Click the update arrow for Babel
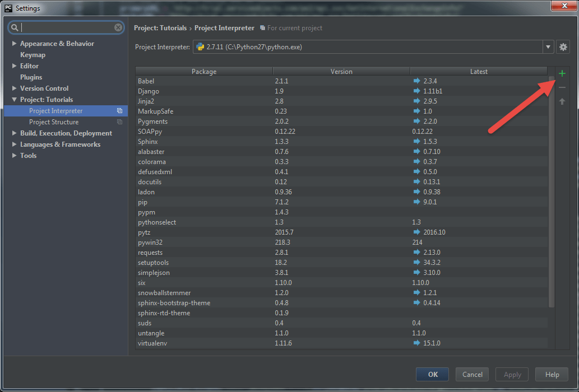 click(x=417, y=81)
